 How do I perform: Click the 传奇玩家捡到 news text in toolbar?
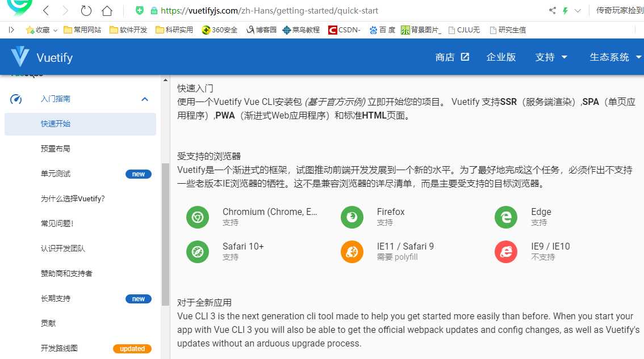pyautogui.click(x=620, y=10)
